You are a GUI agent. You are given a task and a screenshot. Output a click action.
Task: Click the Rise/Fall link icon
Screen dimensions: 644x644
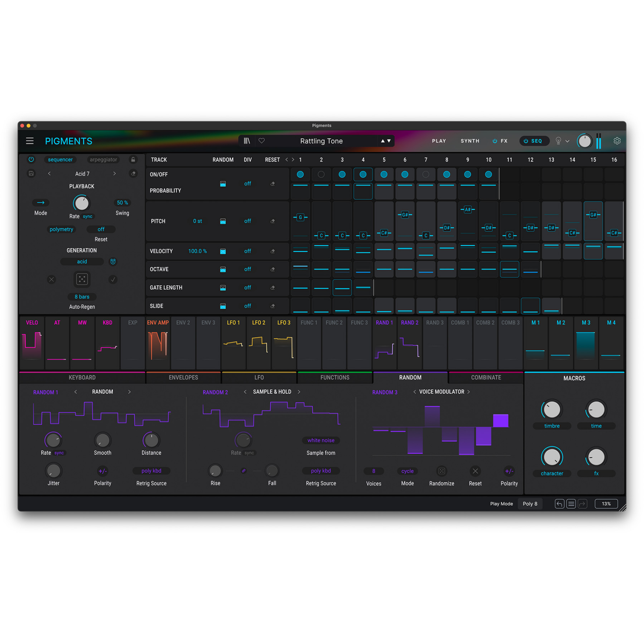click(x=244, y=471)
